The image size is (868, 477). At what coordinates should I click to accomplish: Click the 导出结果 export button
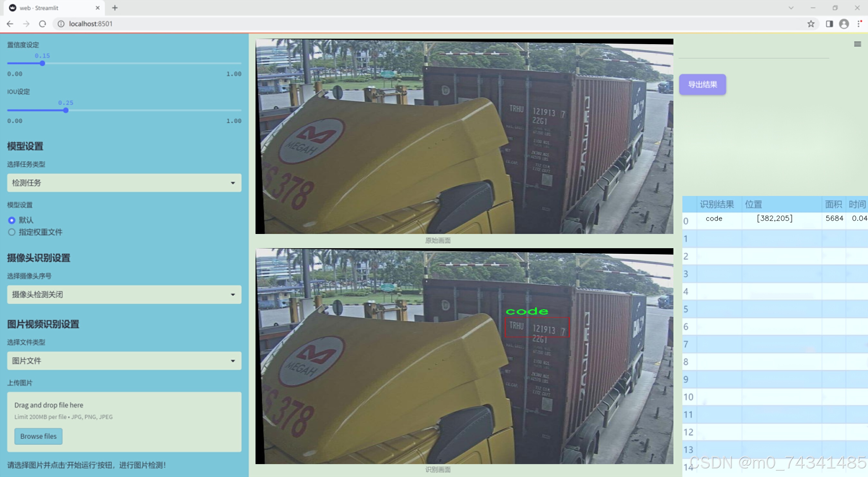702,84
